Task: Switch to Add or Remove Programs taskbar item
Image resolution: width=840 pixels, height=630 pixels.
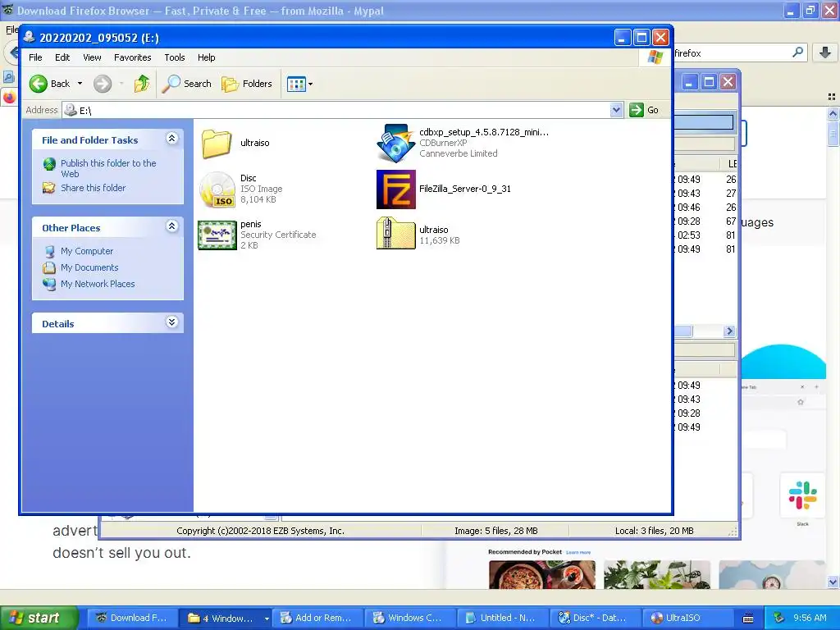Action: point(317,618)
